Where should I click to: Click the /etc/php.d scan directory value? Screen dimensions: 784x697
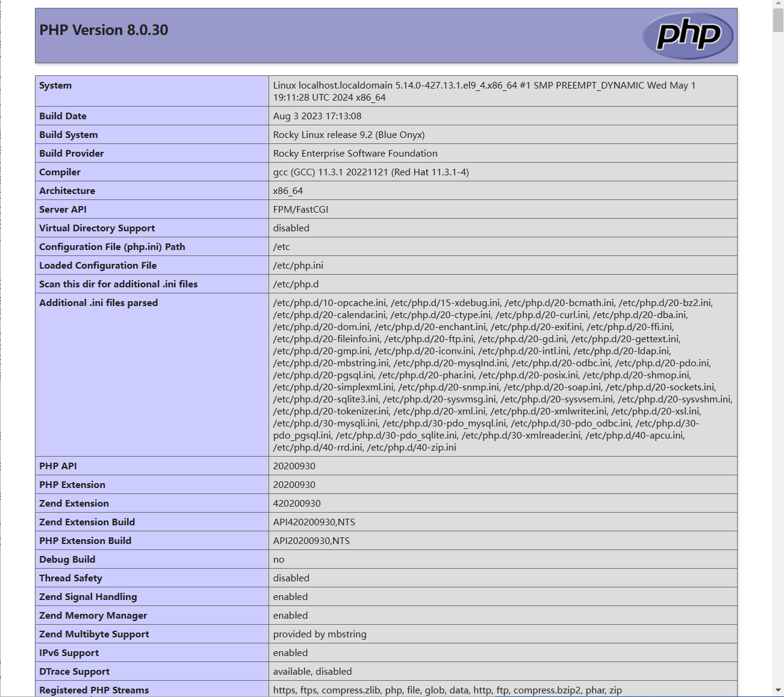coord(296,284)
